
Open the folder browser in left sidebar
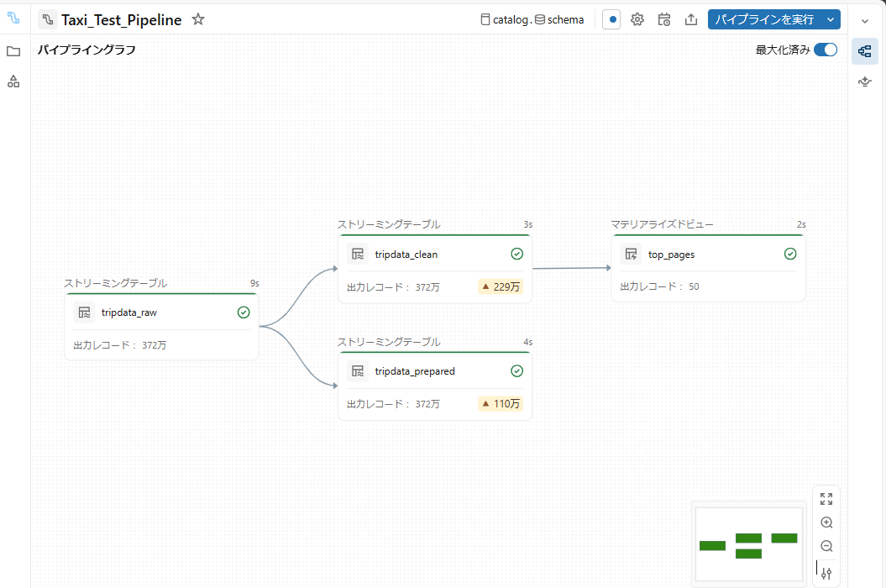click(13, 51)
